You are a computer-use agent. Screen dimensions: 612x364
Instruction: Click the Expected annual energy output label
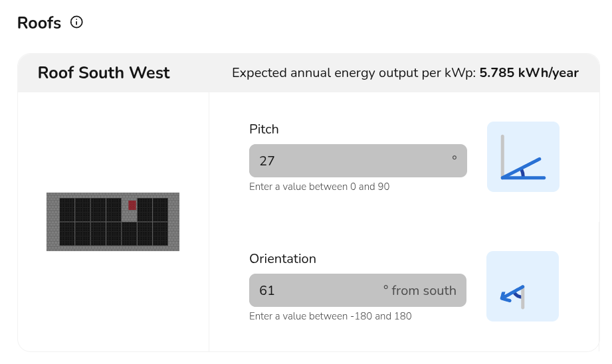coord(354,72)
